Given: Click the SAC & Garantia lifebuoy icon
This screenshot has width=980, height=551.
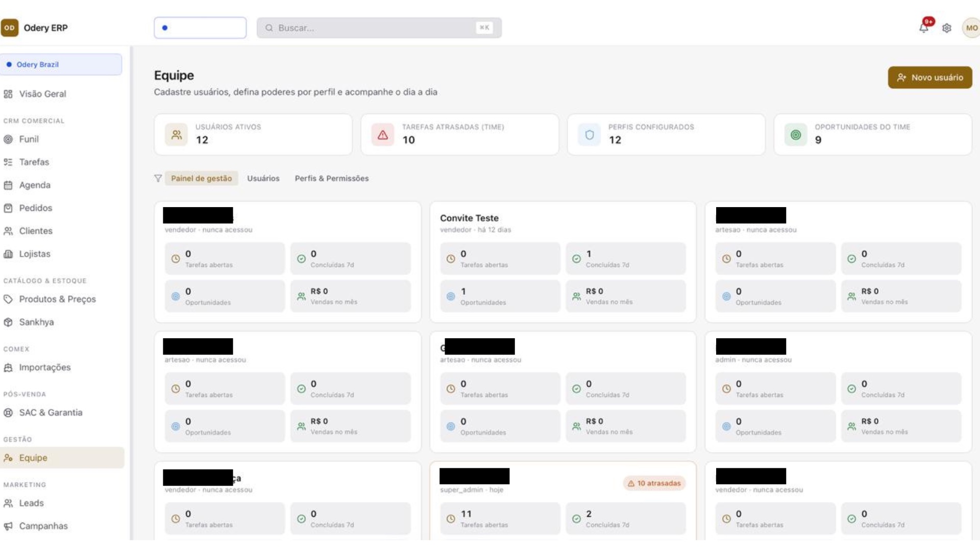Looking at the screenshot, I should click(x=8, y=413).
